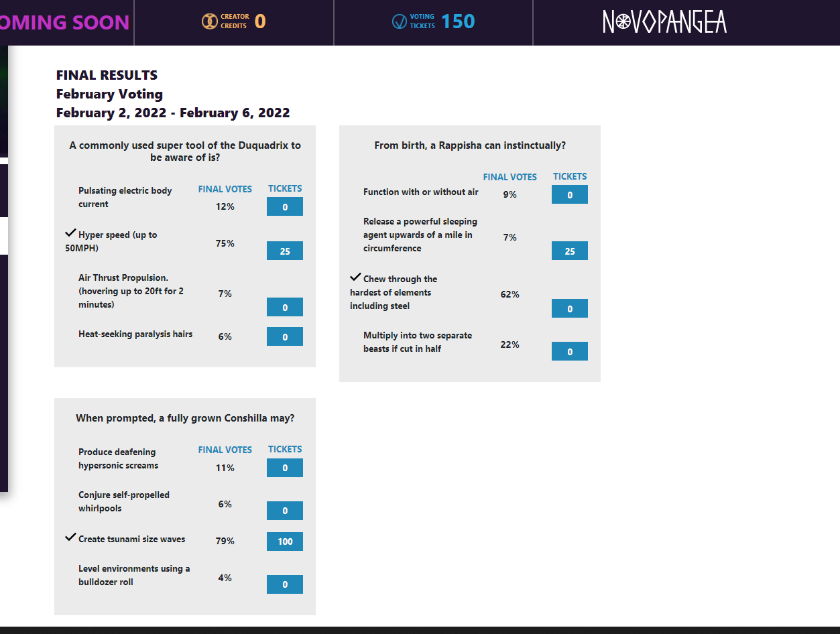Screen dimensions: 840x634
Task: Select the 25 tickets box for Hyper speed
Action: pyautogui.click(x=285, y=251)
